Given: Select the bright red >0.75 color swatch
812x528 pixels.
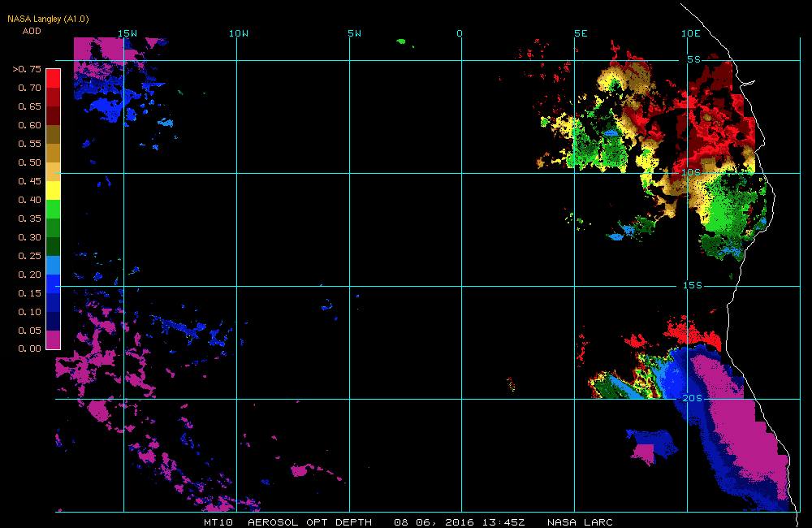Looking at the screenshot, I should pos(54,78).
